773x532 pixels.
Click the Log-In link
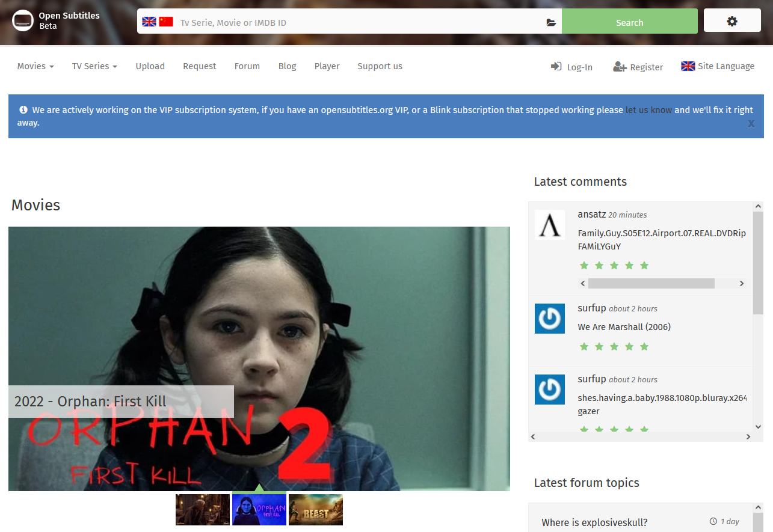pyautogui.click(x=571, y=67)
